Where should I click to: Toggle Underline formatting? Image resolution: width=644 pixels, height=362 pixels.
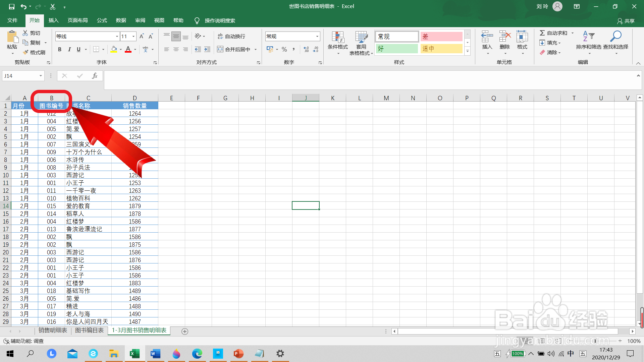point(78,49)
